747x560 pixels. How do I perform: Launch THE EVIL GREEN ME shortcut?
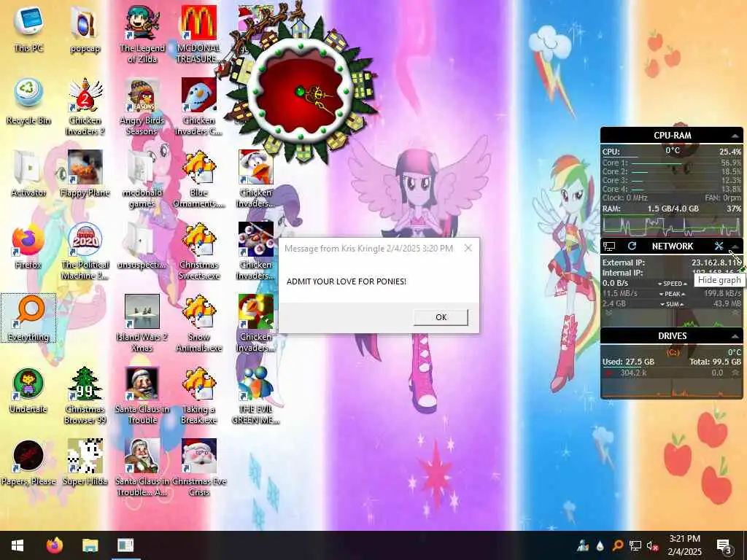coord(256,395)
